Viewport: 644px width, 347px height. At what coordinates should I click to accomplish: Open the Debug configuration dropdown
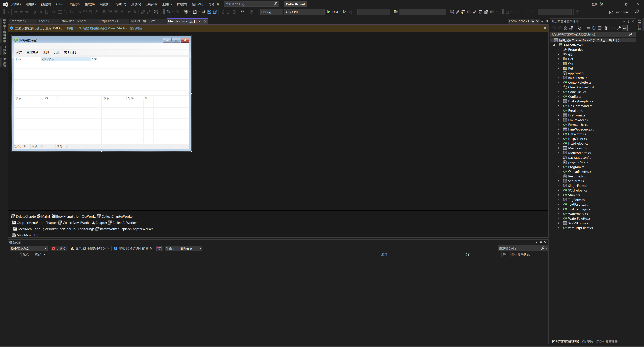272,12
